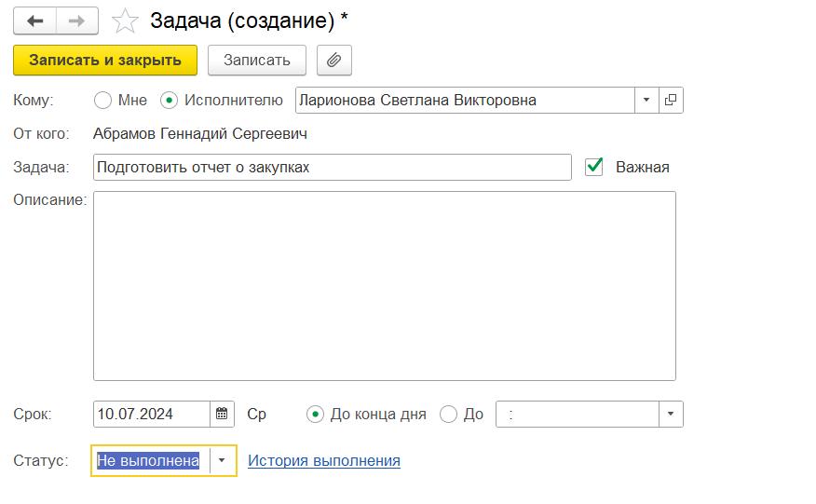This screenshot has width=816, height=504.
Task: Click into the description text area
Action: point(384,285)
